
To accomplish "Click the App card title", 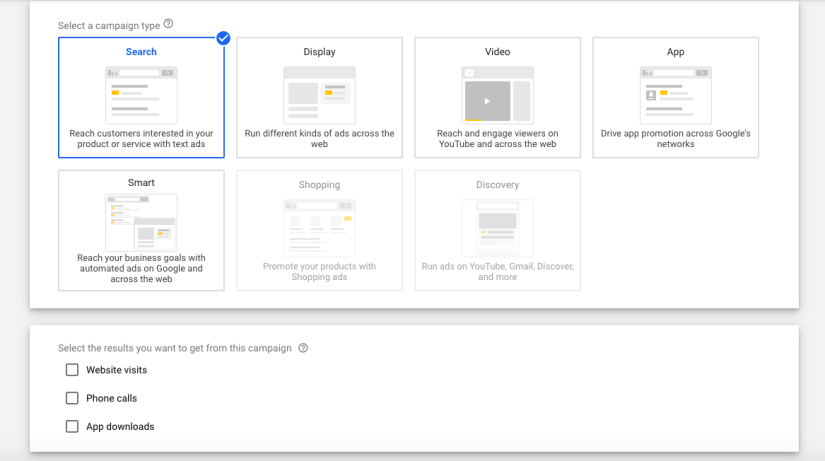I will [x=675, y=52].
